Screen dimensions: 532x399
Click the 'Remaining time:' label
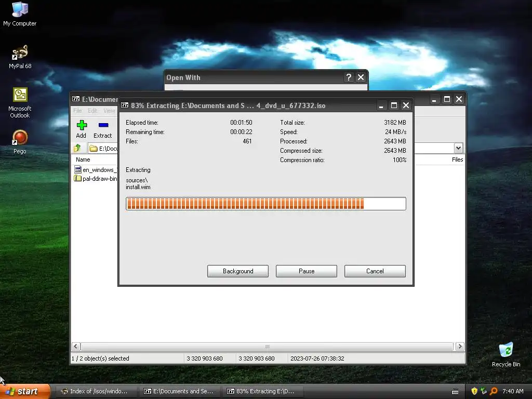click(145, 132)
